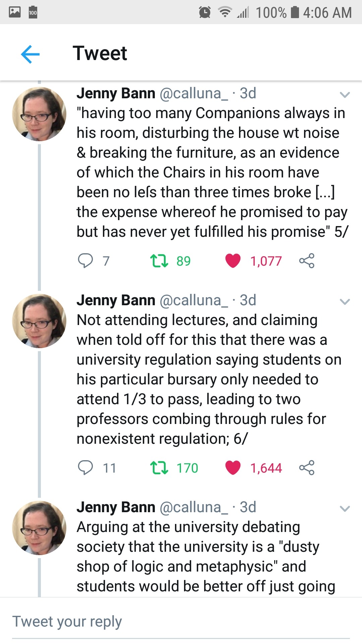Open @calluna_ handle on the debating society tweet

(194, 507)
